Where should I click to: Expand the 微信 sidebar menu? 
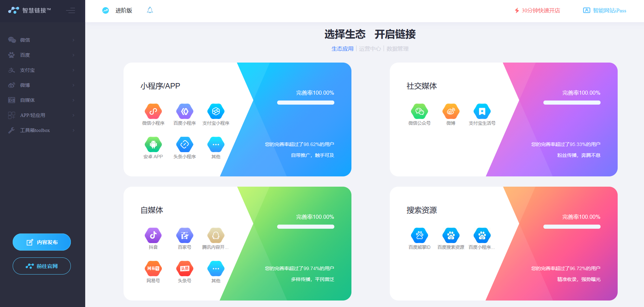tap(42, 40)
